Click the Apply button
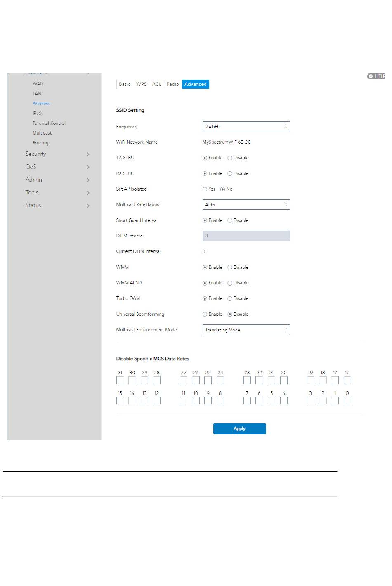The image size is (392, 586). (x=239, y=429)
